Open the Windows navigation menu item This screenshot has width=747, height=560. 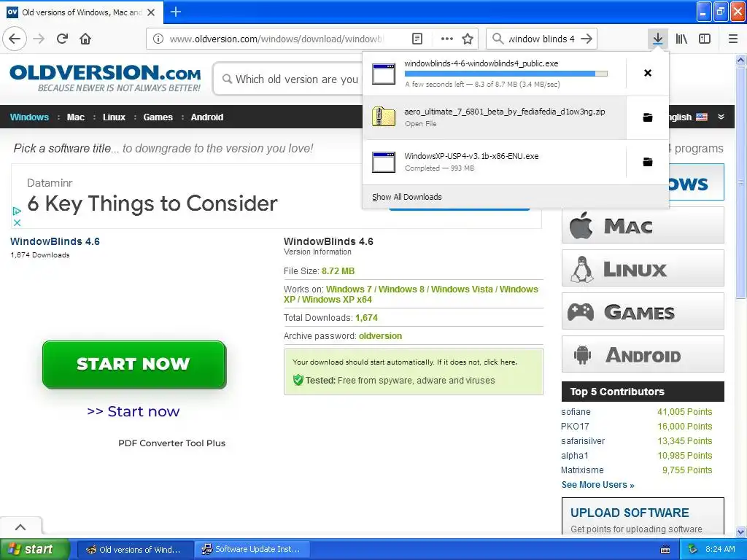click(29, 117)
